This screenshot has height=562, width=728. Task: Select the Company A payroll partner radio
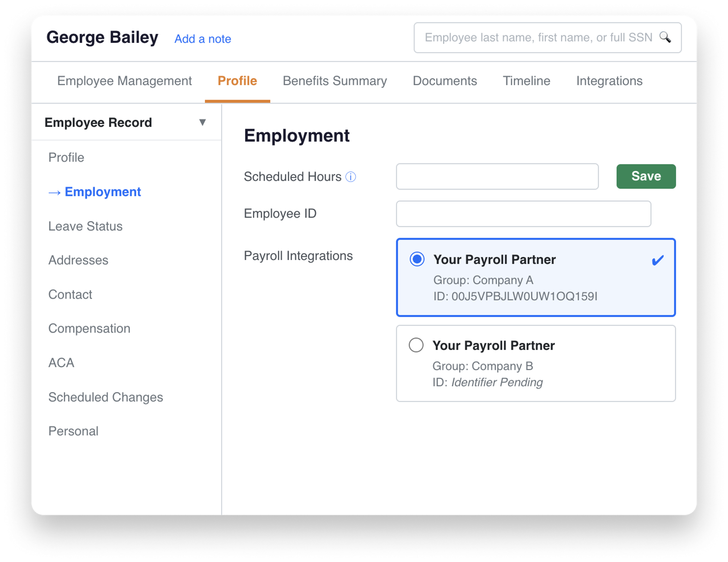pos(417,259)
